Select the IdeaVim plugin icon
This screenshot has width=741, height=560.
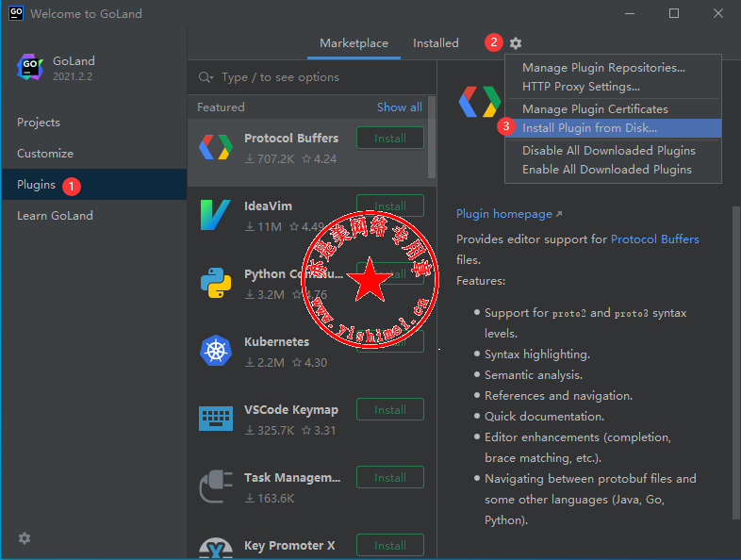tap(216, 215)
